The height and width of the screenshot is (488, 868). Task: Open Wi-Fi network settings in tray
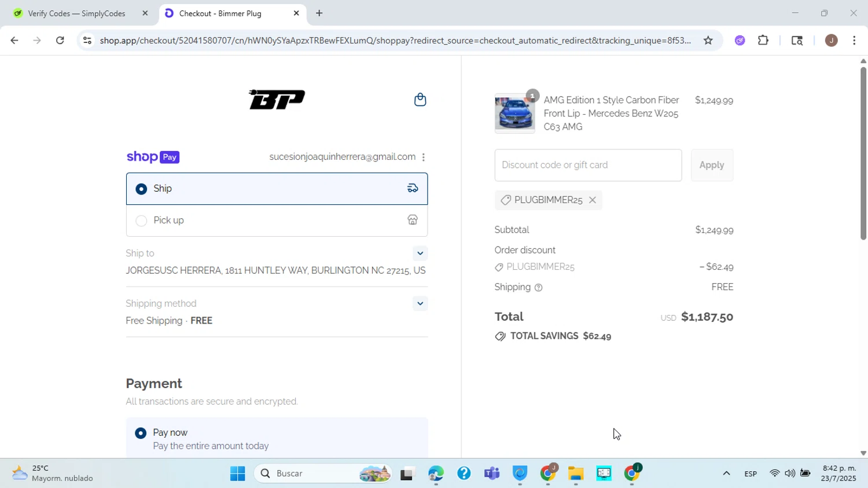coord(774,474)
